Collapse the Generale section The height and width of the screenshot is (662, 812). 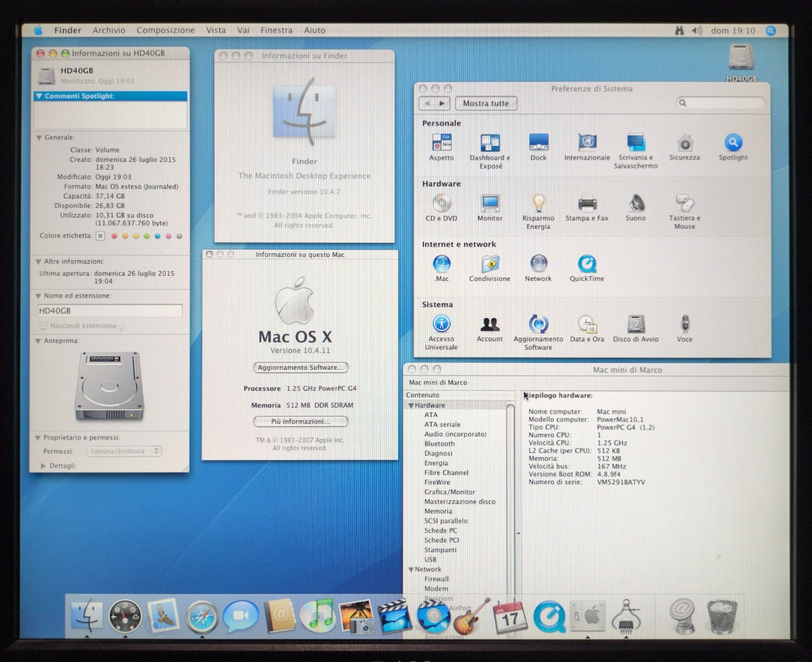tap(39, 137)
